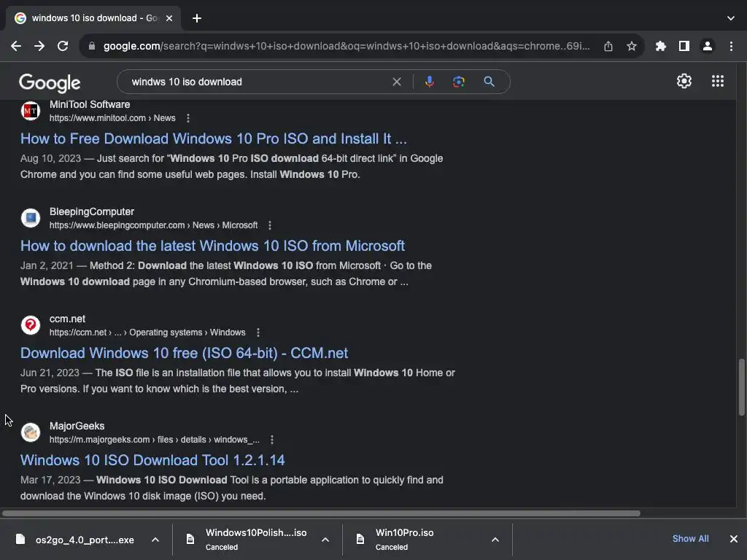Close the downloads bar
Image resolution: width=747 pixels, height=560 pixels.
click(x=734, y=539)
